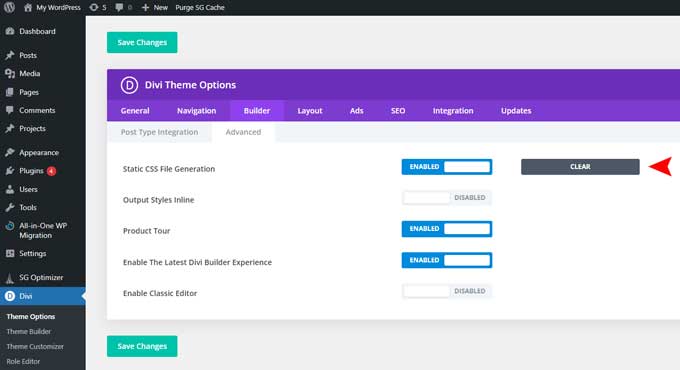Click the bottom Save Changes button
Image resolution: width=680 pixels, height=370 pixels.
tap(142, 346)
